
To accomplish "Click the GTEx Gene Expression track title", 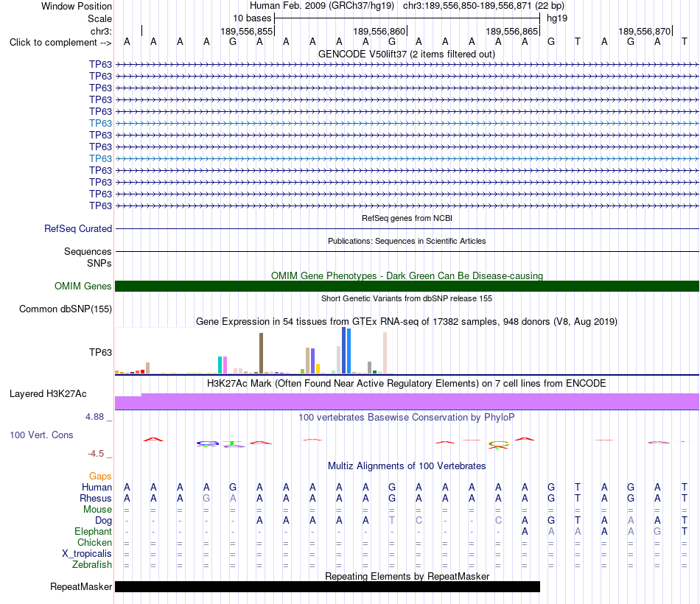I will (407, 321).
